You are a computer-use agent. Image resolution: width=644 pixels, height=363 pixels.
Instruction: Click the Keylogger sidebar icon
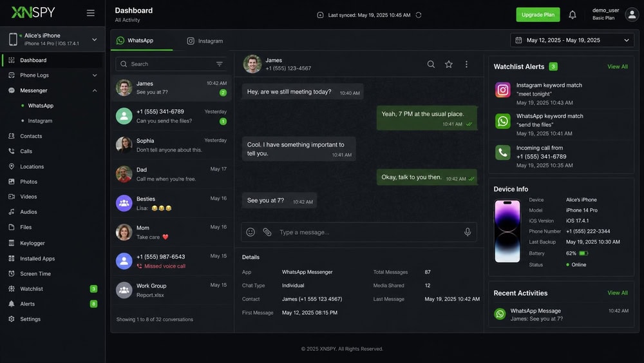coord(12,243)
